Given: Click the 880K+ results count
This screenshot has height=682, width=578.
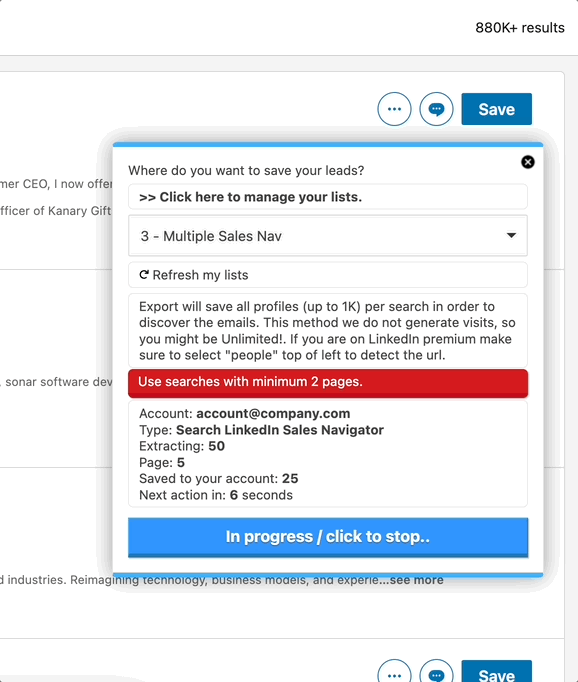Looking at the screenshot, I should click(520, 28).
